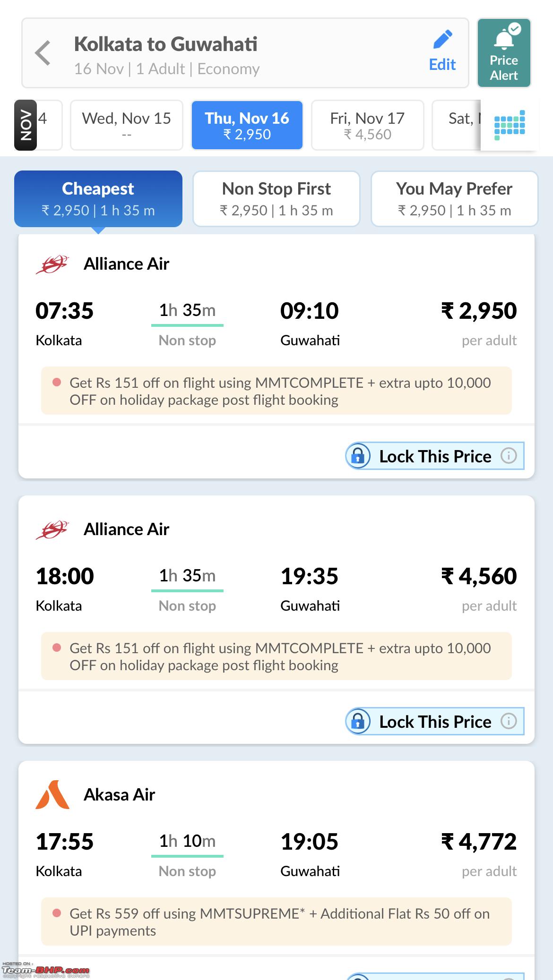Lock price for 07:35 Alliance Air flight
The height and width of the screenshot is (980, 553).
pyautogui.click(x=435, y=456)
